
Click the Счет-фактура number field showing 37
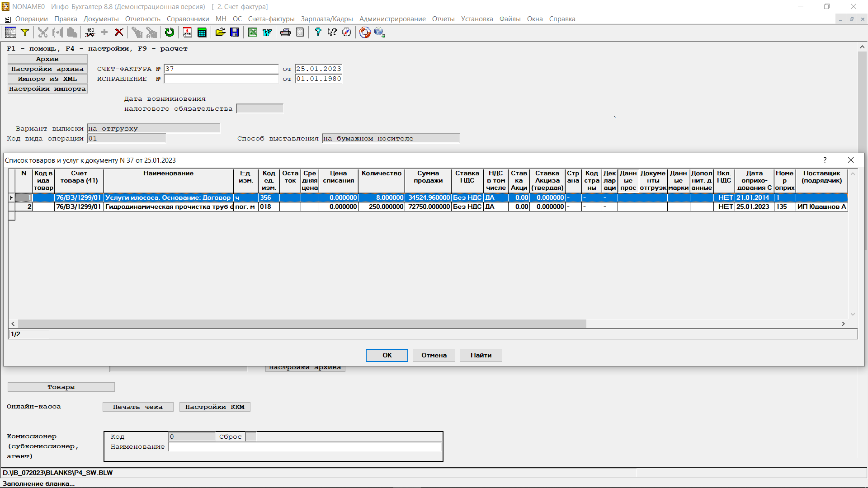221,69
